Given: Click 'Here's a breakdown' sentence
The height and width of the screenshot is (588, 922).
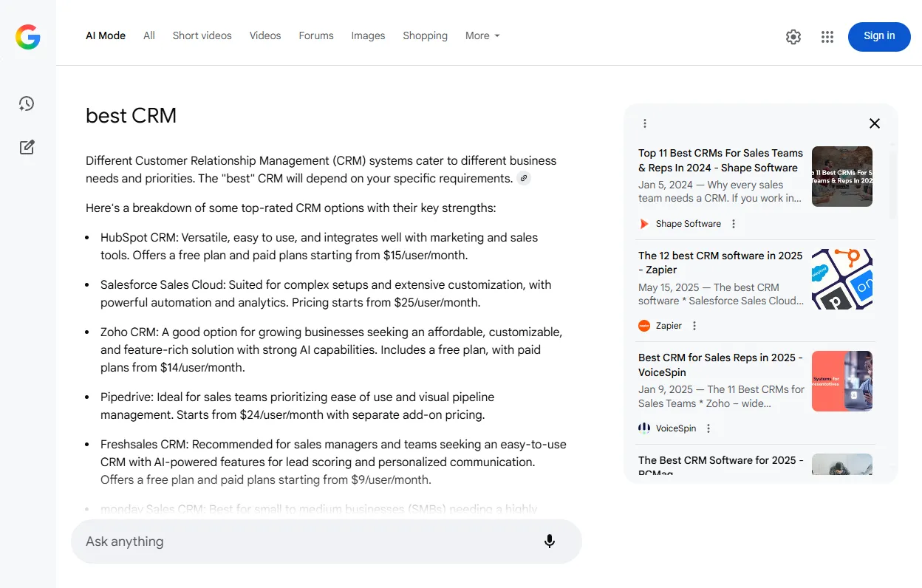Looking at the screenshot, I should coord(290,208).
